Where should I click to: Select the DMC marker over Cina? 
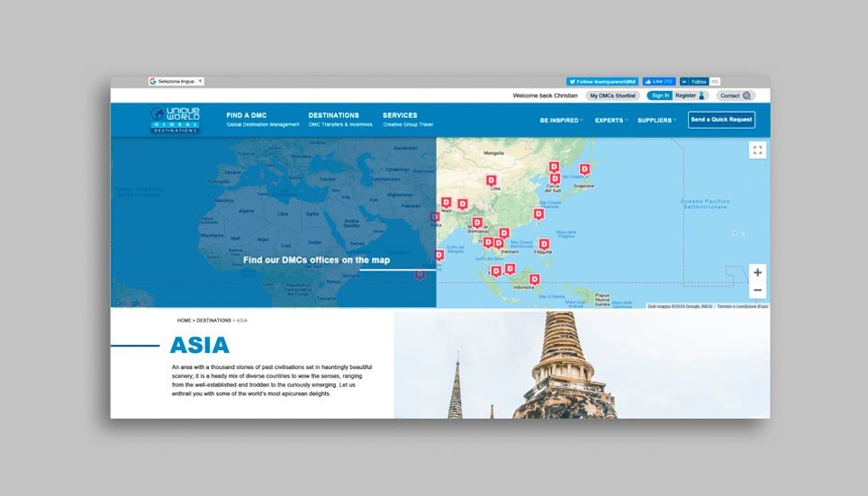click(x=491, y=180)
